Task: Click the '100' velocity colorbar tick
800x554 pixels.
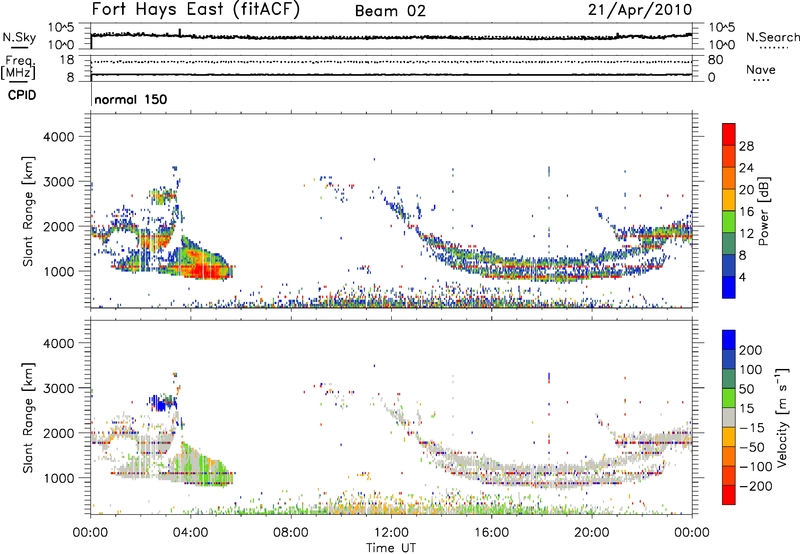Action: (x=751, y=370)
